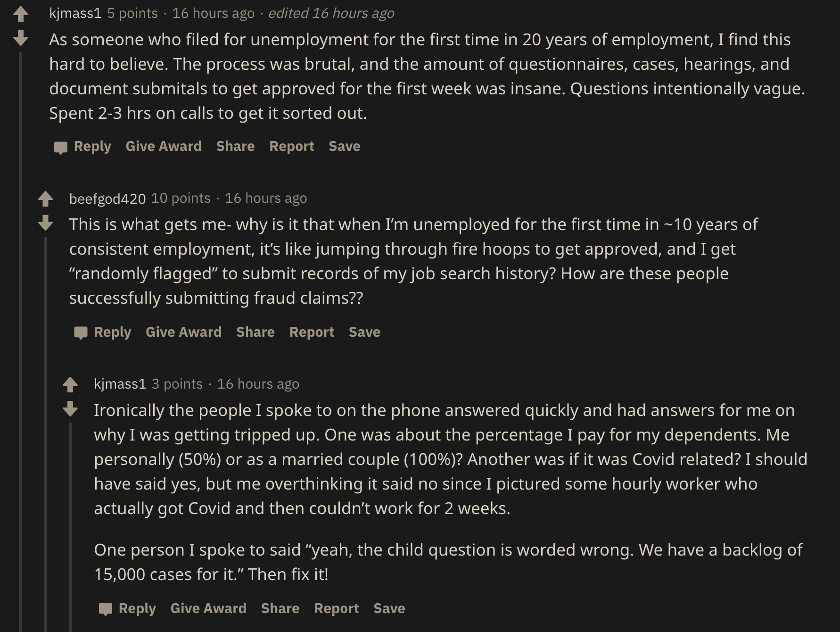The image size is (840, 632).
Task: Upvote kjmass1's top comment about unemployment filing
Action: [21, 14]
